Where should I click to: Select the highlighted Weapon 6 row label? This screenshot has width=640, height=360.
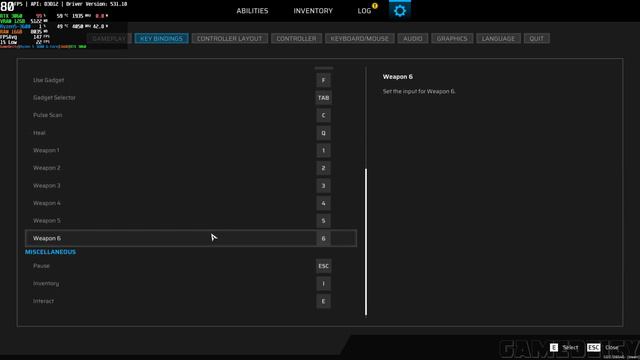[47, 238]
